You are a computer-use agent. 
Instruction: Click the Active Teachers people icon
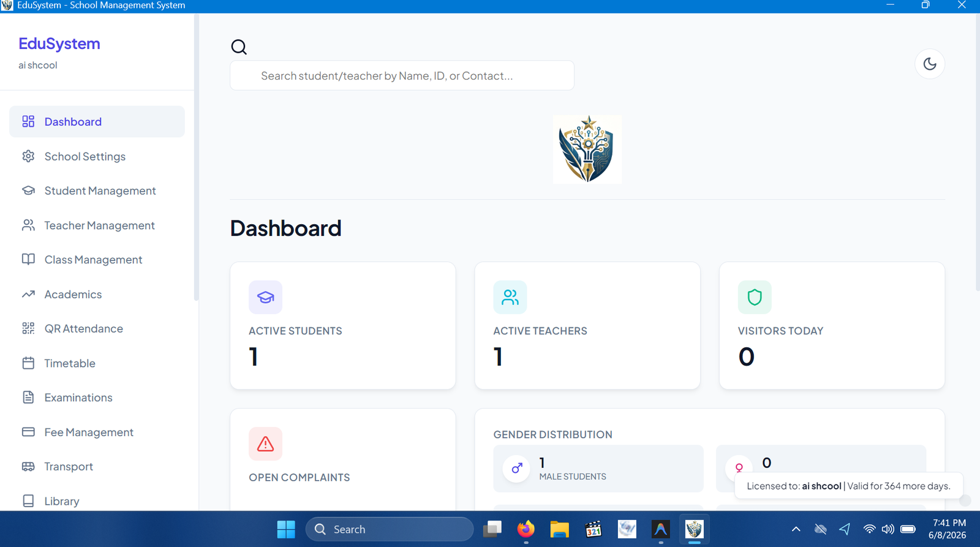click(x=510, y=297)
